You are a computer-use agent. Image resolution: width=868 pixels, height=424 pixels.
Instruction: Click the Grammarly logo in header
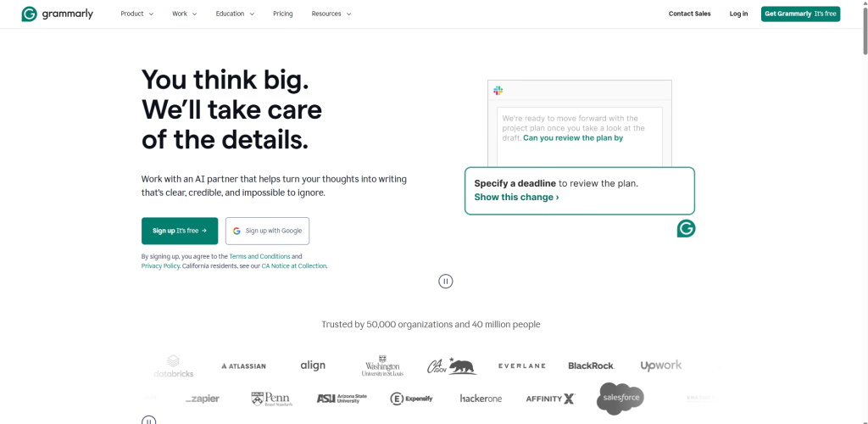(57, 14)
